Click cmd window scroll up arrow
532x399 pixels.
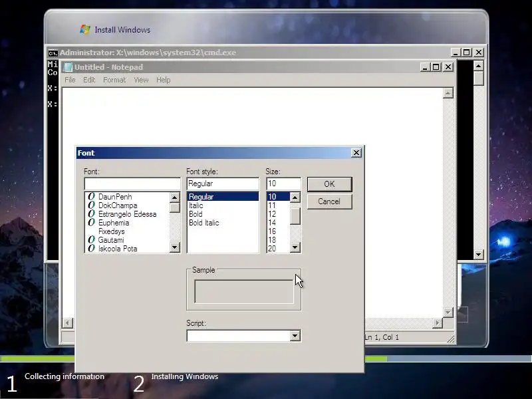[x=478, y=66]
